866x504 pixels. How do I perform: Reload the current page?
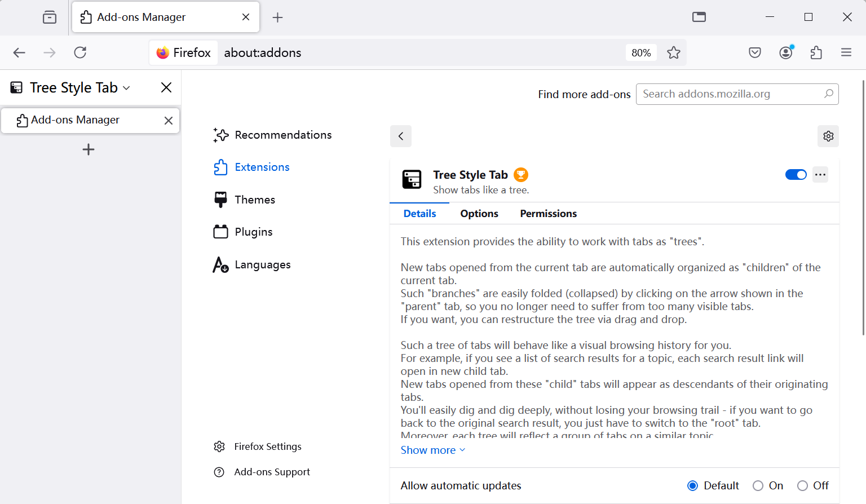point(80,52)
